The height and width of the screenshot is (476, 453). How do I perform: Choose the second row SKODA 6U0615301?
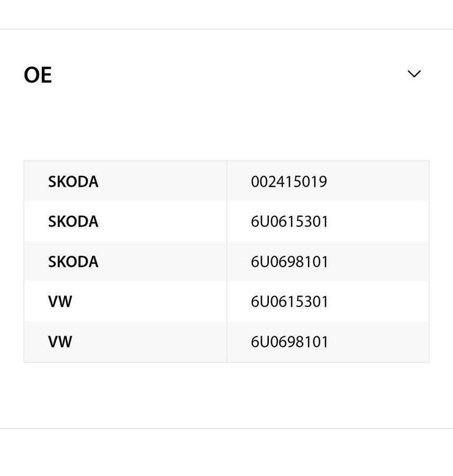click(x=226, y=221)
